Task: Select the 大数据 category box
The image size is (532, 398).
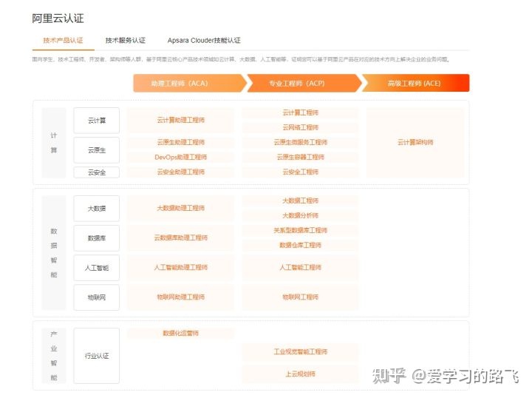Action: point(97,209)
